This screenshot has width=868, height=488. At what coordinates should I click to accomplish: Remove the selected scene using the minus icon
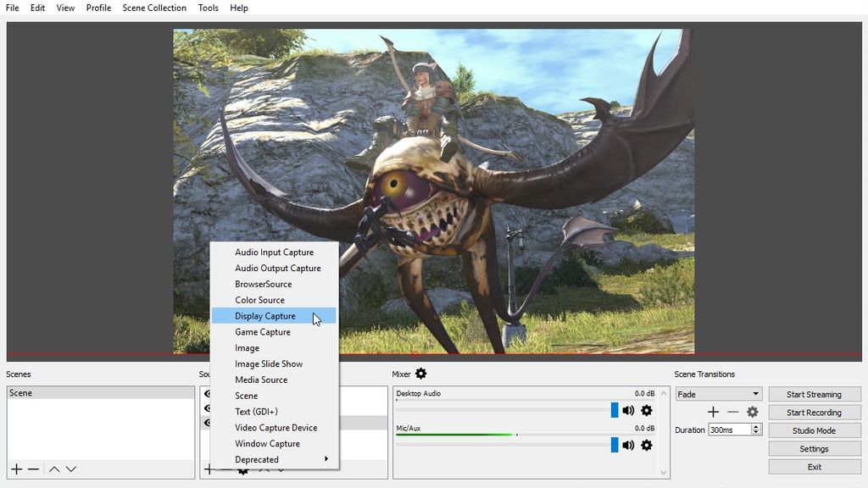click(33, 468)
